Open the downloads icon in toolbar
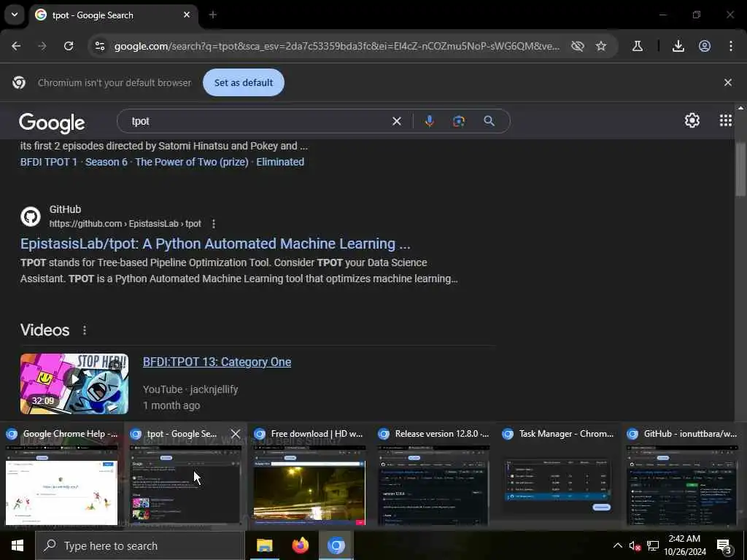 click(x=678, y=46)
